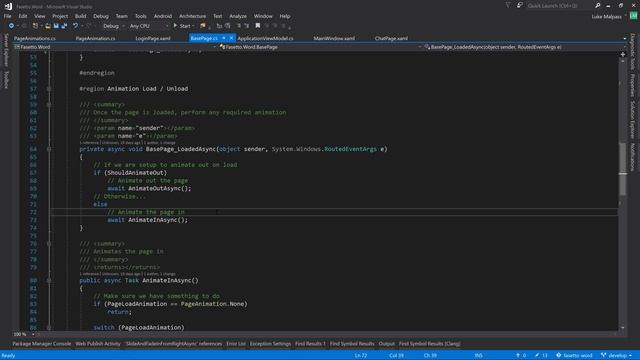Click the Navigate Backward toolbar icon
The height and width of the screenshot is (360, 640).
coord(11,26)
